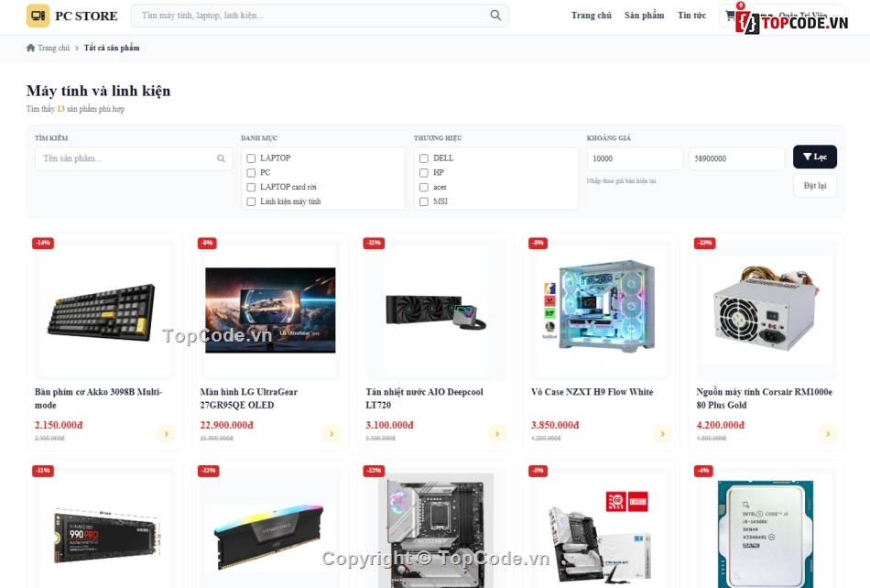Click the Máy tính và linh kiện heading
Screen dimensions: 870x588
(x=98, y=91)
